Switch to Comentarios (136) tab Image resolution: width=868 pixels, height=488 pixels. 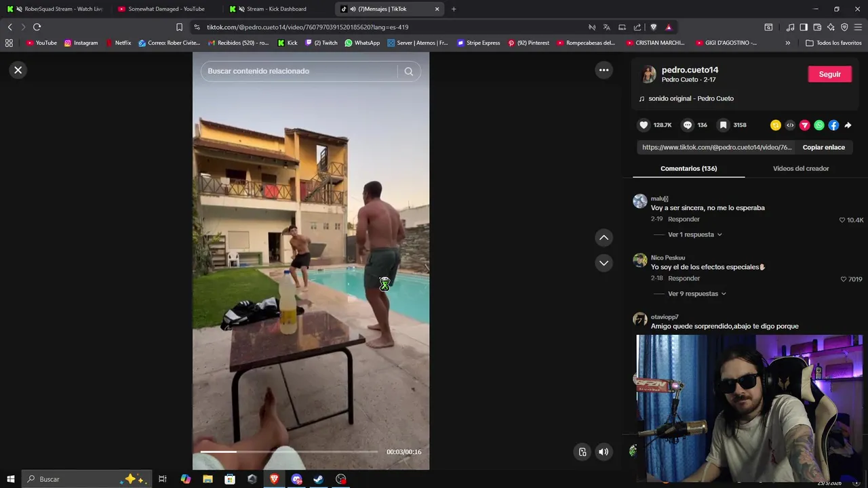(688, 169)
